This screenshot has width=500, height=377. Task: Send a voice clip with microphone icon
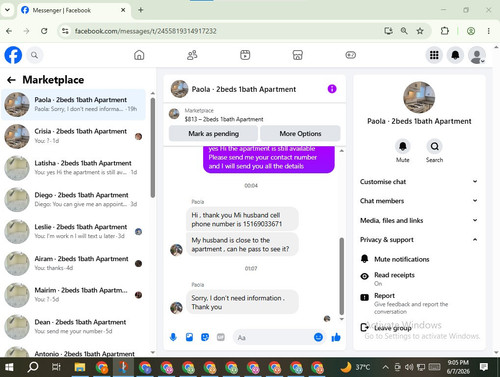click(x=173, y=337)
